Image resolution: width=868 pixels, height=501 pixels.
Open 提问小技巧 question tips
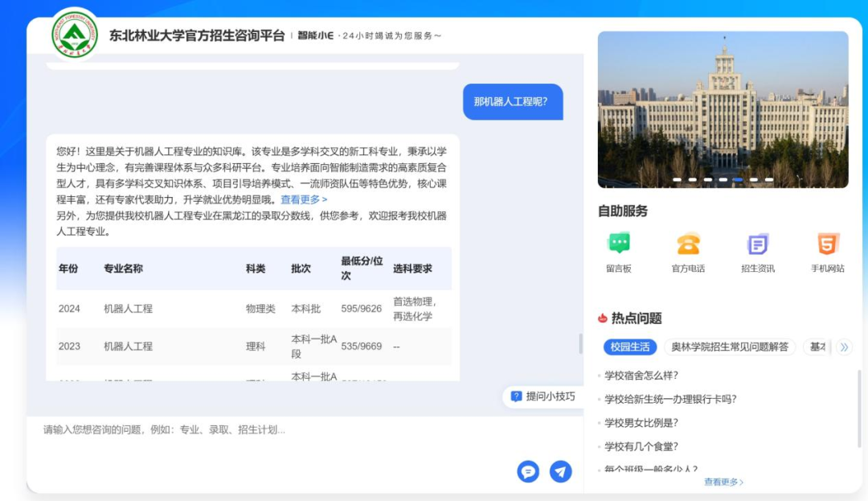[x=543, y=396]
